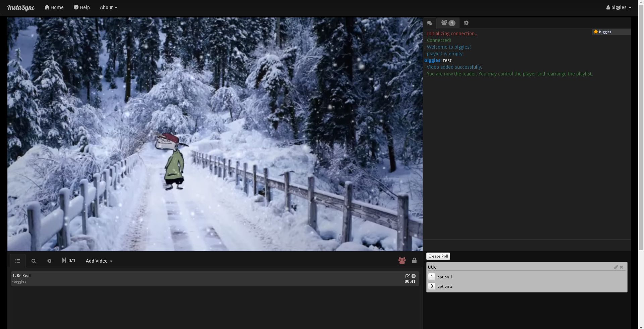Open the About menu dropdown
Image resolution: width=644 pixels, height=329 pixels.
[x=108, y=7]
